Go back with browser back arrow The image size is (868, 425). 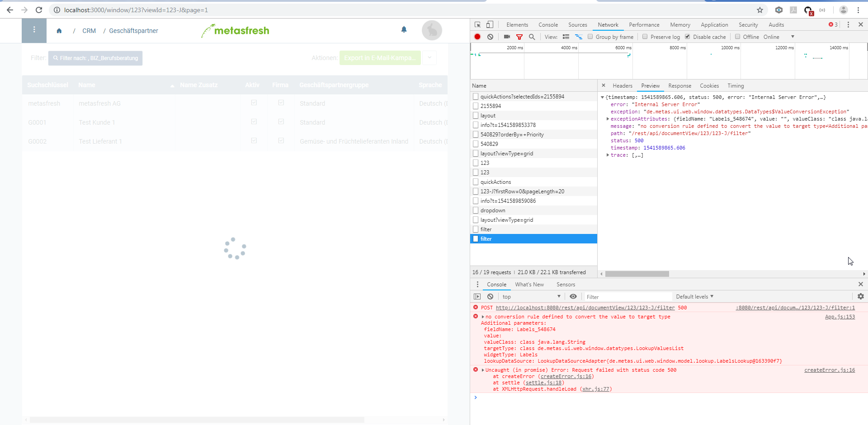tap(10, 10)
